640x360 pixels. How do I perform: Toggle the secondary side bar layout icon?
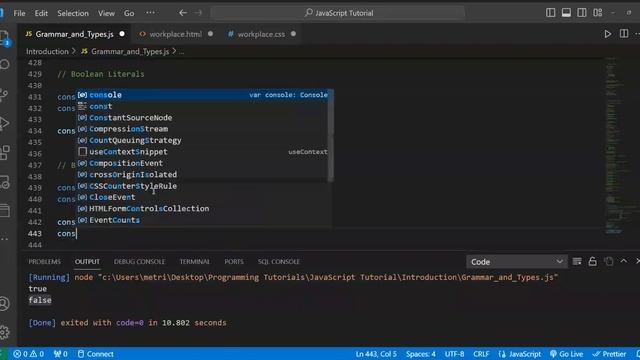582,13
